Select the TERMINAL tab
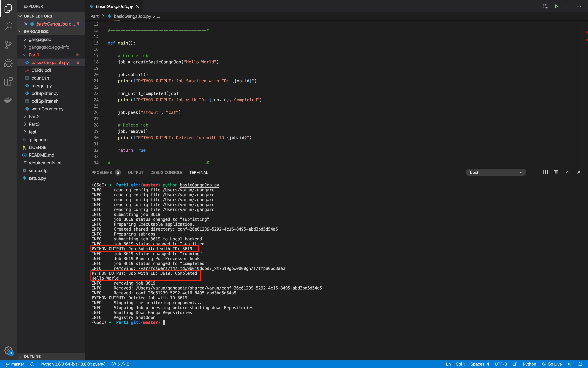 (198, 172)
